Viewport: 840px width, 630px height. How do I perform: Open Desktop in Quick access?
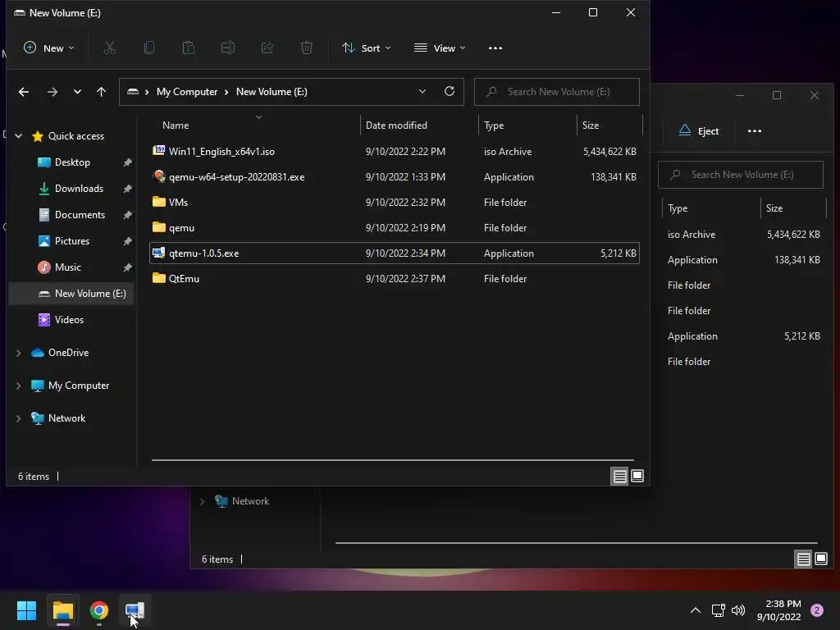72,162
